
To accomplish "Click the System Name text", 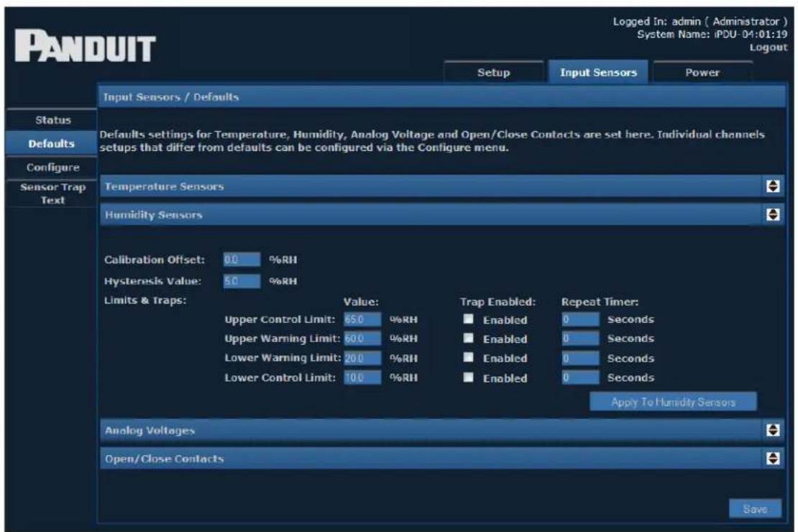I will tap(712, 34).
